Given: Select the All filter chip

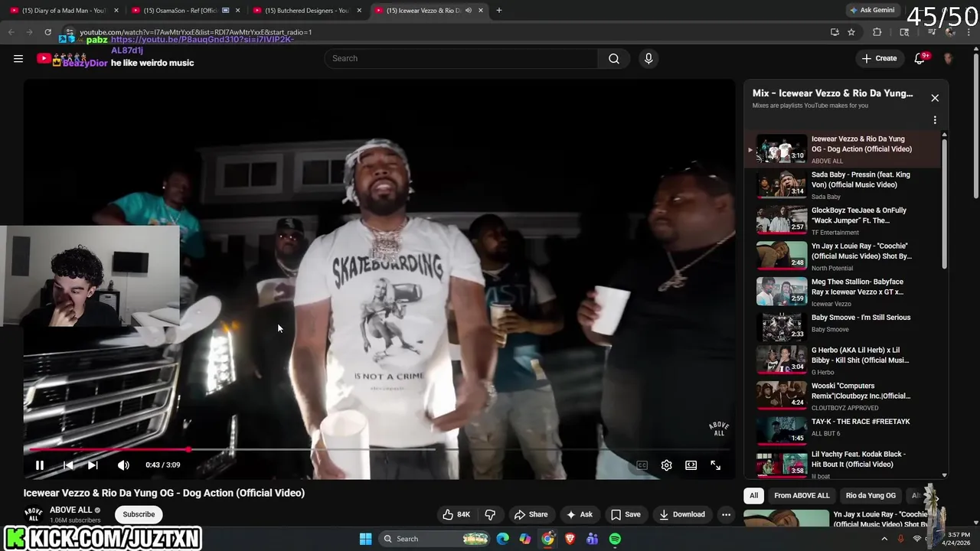Looking at the screenshot, I should click(753, 495).
